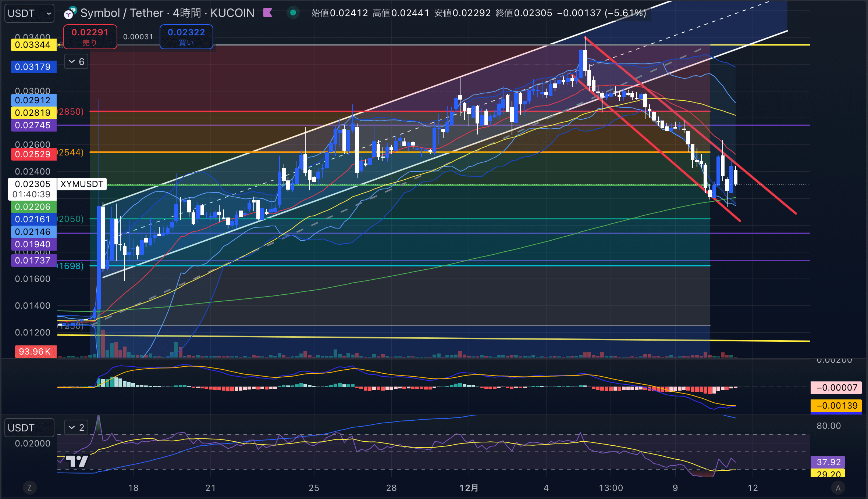Click the purple flag icon beside KUCOIN

(268, 13)
